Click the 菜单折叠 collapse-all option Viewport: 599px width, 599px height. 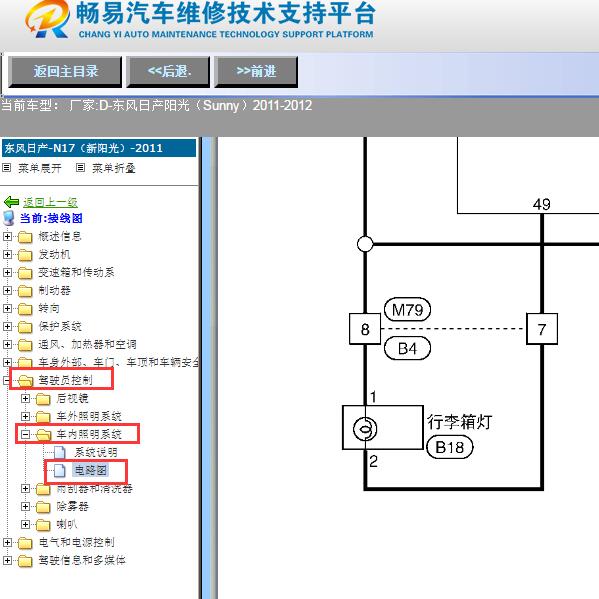(113, 168)
